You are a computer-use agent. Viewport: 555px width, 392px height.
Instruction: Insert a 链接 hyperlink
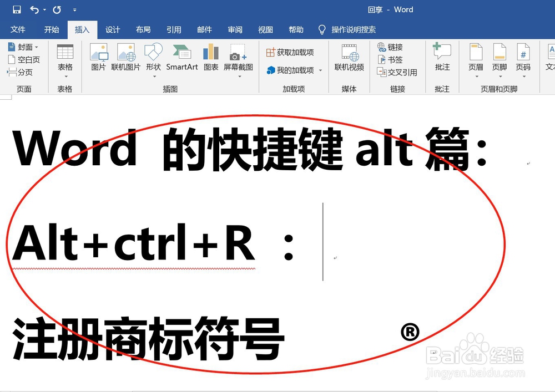(390, 47)
